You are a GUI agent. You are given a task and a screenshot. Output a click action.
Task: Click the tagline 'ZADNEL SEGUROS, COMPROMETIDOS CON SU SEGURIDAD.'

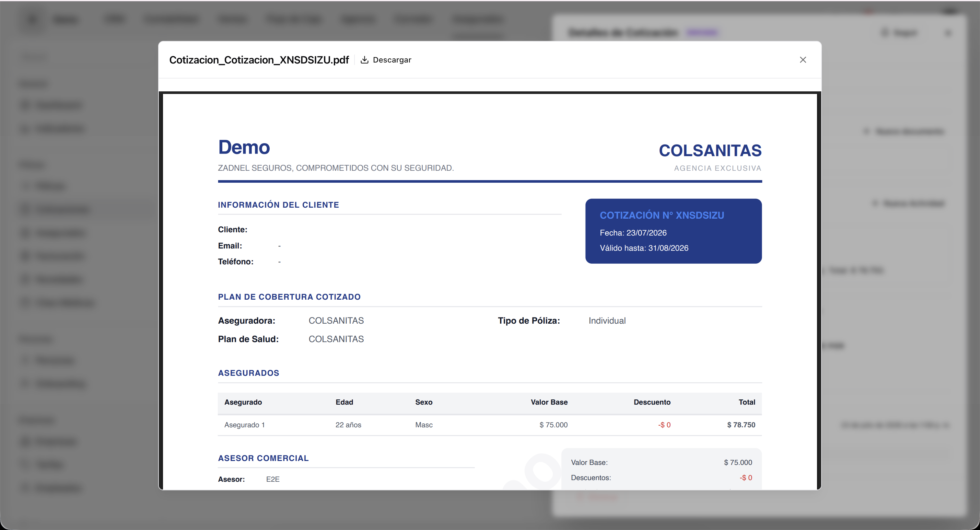click(336, 168)
